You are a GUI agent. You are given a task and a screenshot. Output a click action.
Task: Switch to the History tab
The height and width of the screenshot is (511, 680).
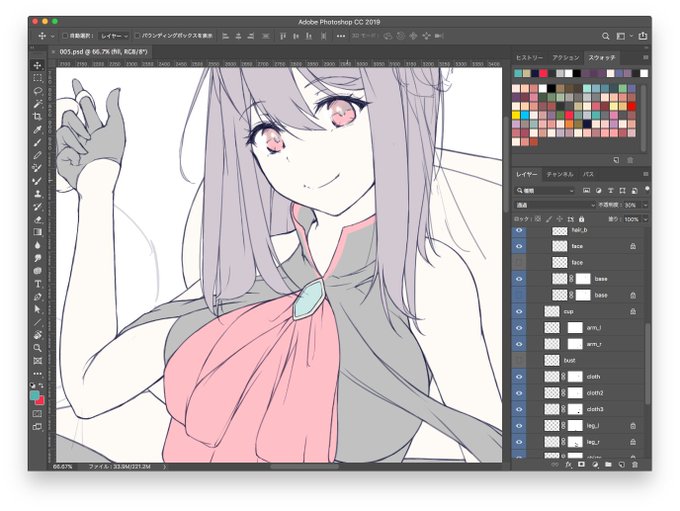[x=529, y=57]
